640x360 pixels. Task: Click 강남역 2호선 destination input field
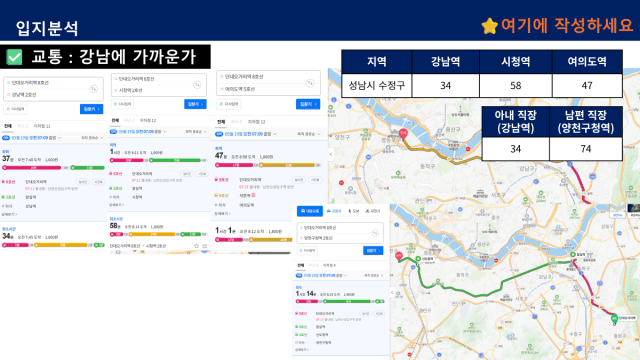(45, 95)
